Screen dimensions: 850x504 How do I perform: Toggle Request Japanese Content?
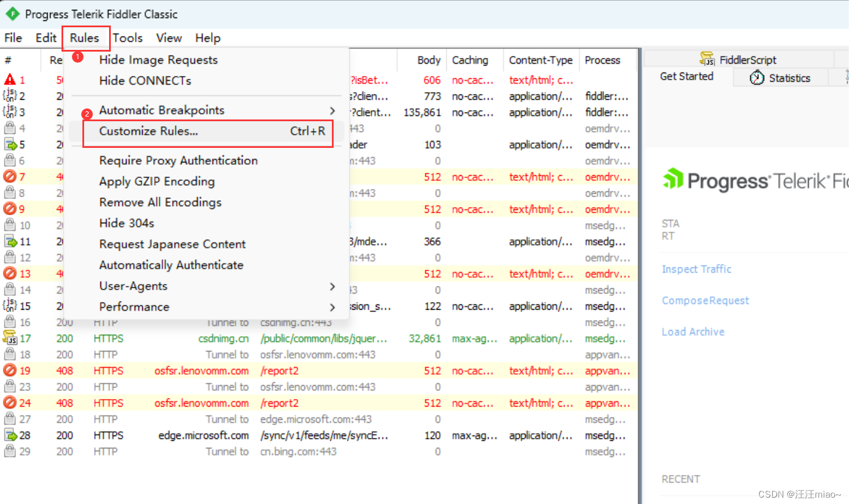[206, 244]
